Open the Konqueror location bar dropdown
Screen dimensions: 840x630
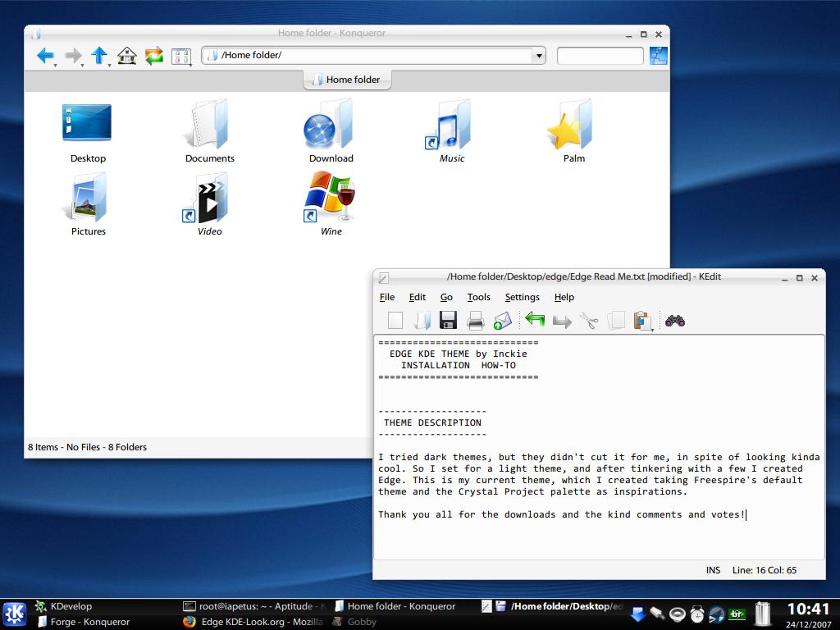click(x=538, y=56)
